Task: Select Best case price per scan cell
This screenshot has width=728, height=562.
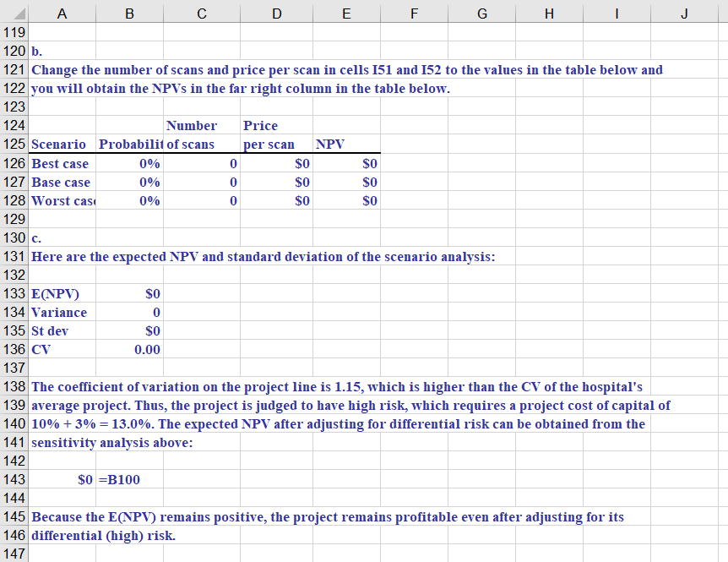Action: (x=277, y=163)
